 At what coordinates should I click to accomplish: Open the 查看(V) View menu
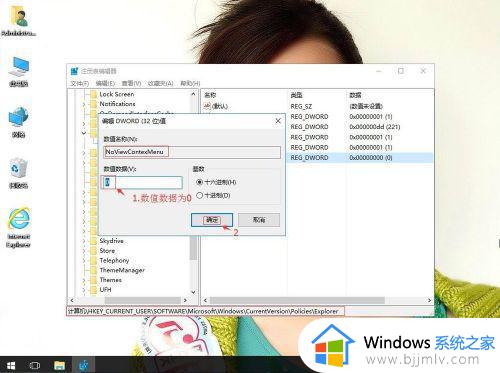click(131, 83)
